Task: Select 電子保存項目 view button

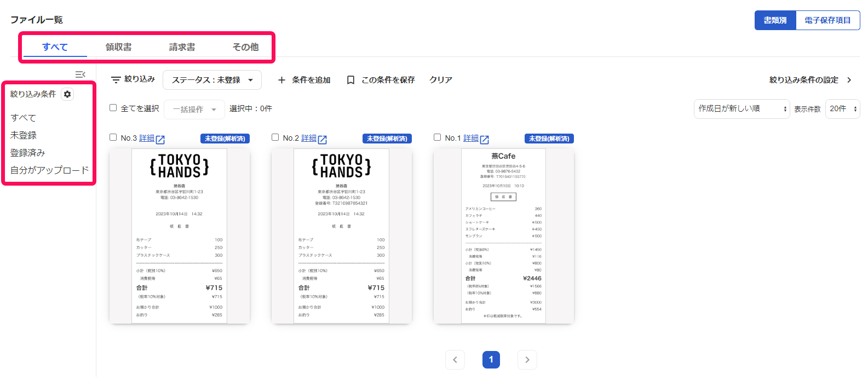Action: coord(827,20)
